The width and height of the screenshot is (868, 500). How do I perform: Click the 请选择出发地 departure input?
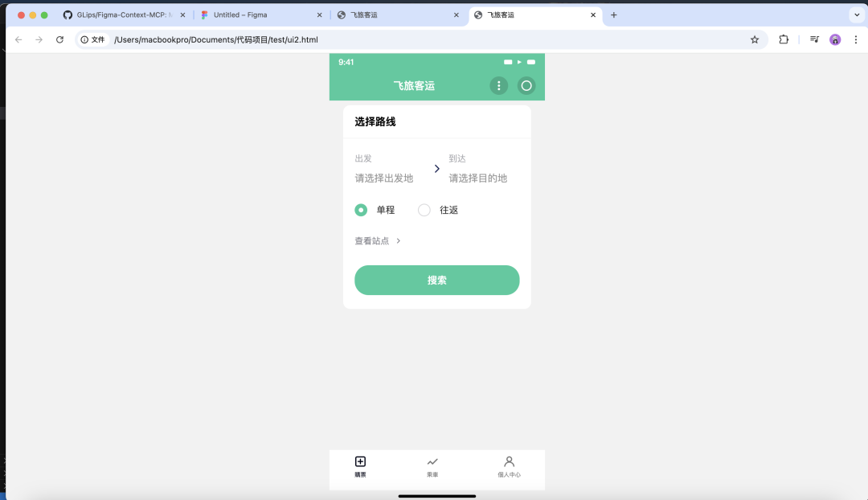tap(384, 178)
